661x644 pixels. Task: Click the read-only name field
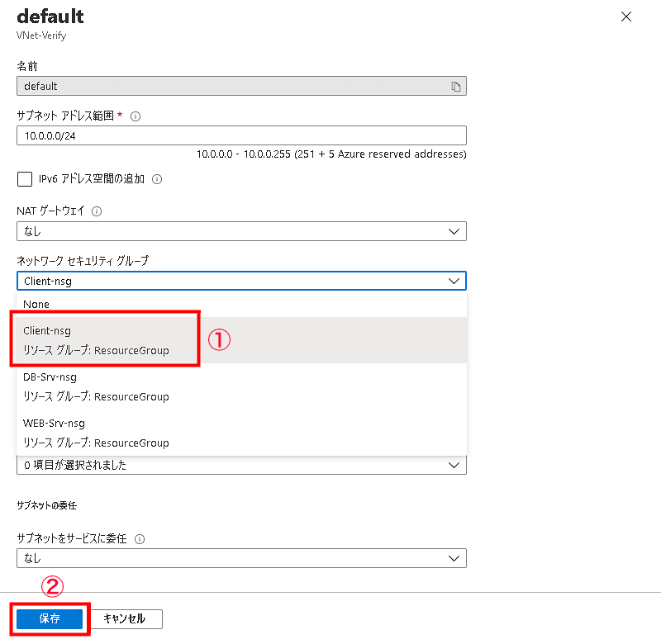point(241,86)
